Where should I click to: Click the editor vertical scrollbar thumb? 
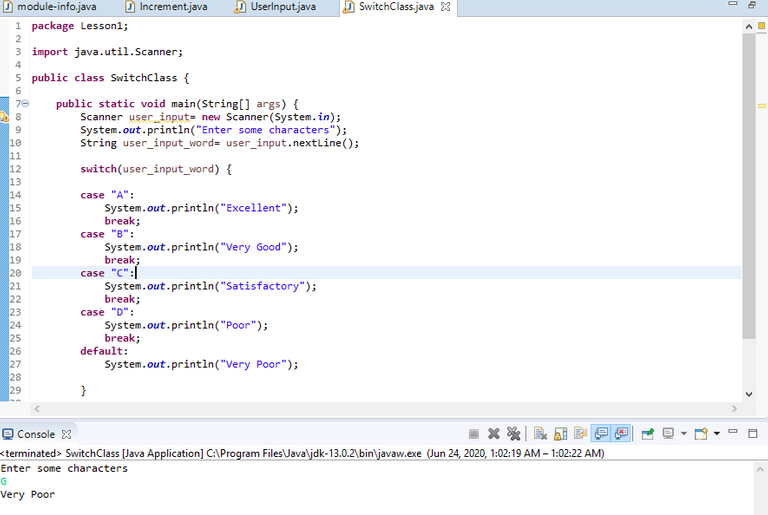(x=748, y=186)
